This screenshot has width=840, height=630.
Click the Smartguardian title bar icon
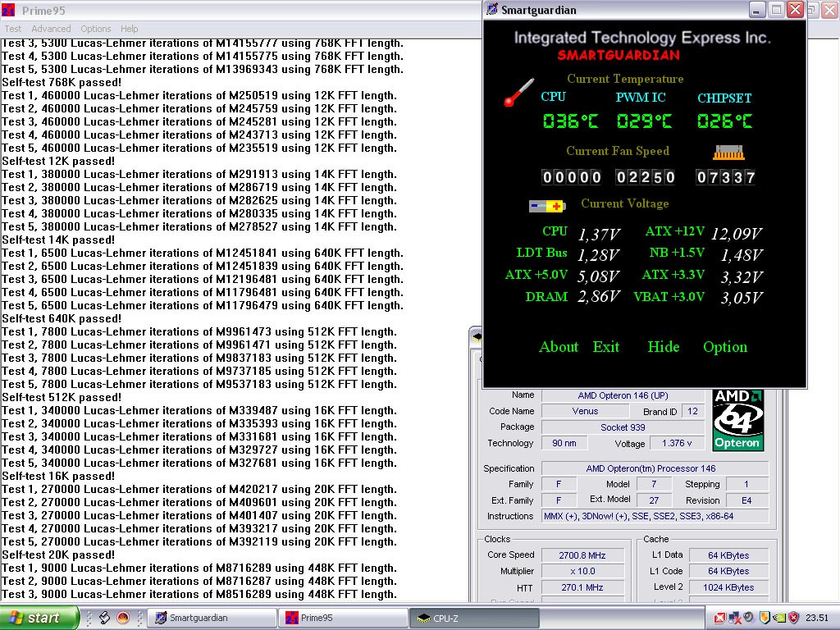[492, 10]
